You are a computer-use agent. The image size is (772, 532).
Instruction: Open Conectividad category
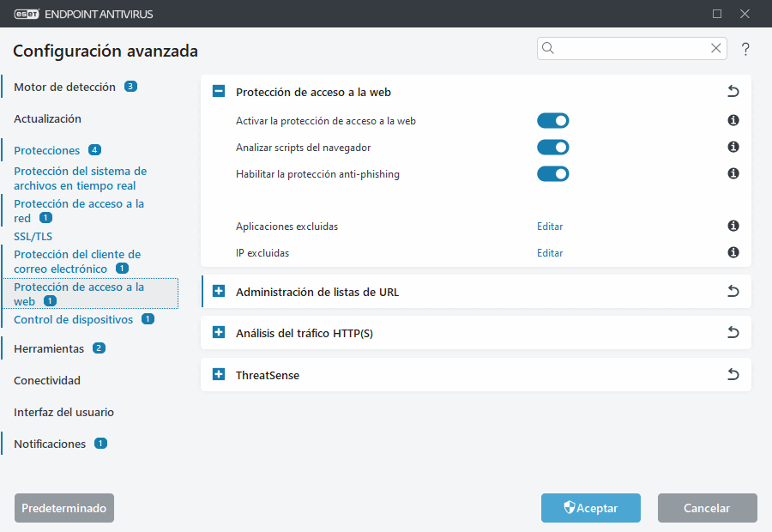47,380
